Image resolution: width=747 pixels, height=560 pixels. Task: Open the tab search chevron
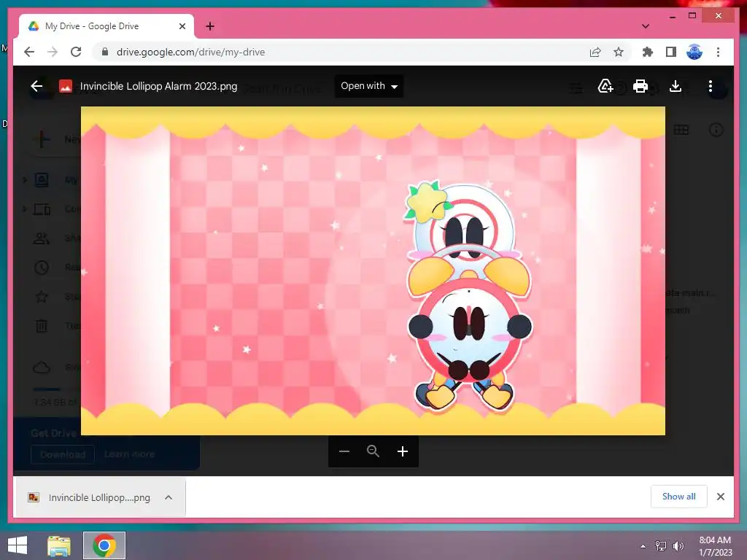(x=645, y=26)
